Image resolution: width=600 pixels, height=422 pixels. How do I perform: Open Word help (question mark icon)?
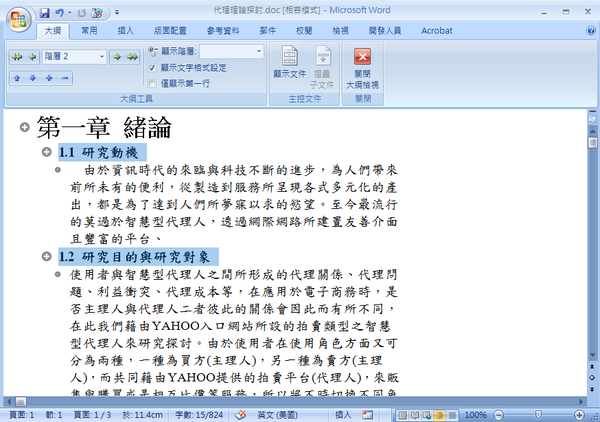point(590,31)
